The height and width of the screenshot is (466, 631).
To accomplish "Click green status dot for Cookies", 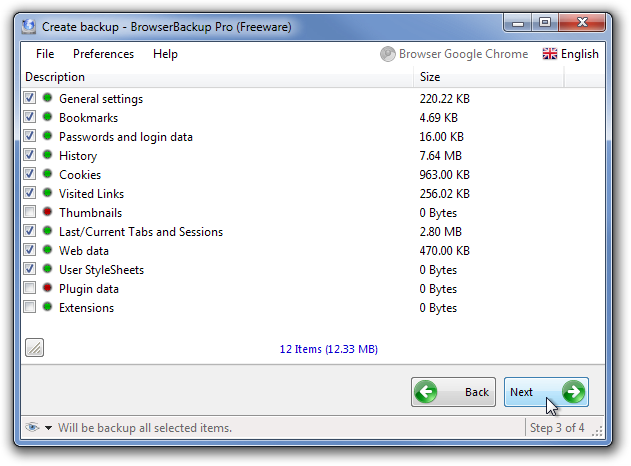I will (x=47, y=173).
